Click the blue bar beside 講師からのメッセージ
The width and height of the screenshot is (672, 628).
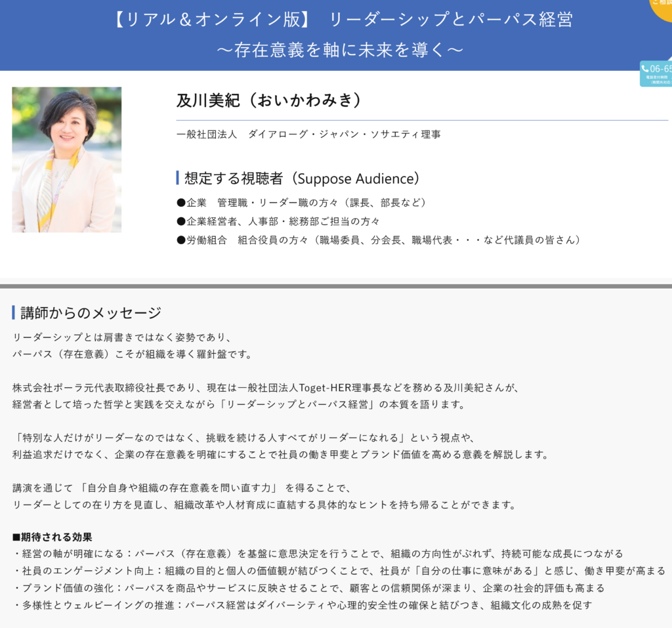pos(14,312)
